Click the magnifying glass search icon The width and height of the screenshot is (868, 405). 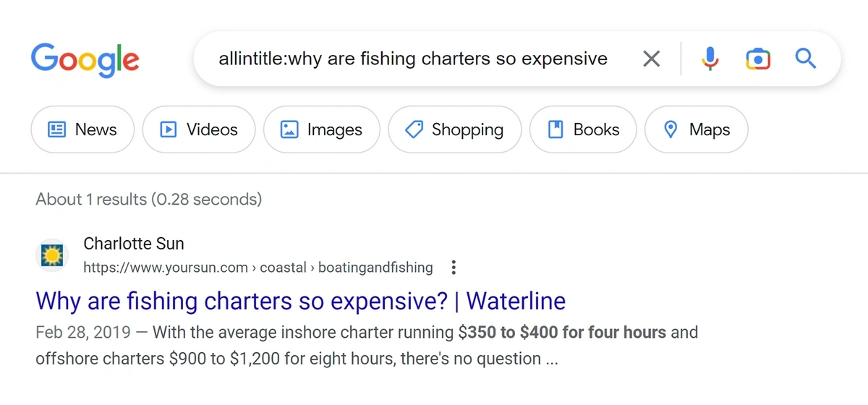click(x=806, y=59)
